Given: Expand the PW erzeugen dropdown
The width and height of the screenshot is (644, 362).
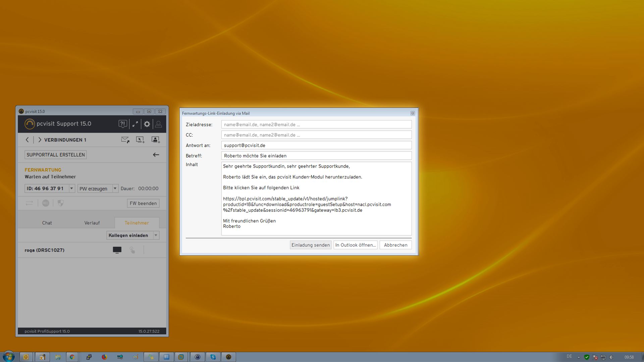Looking at the screenshot, I should pos(115,188).
